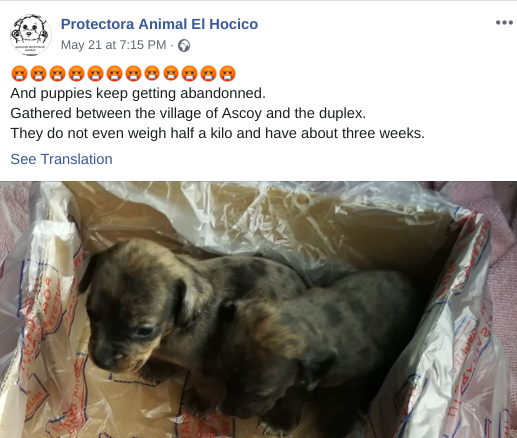Click the 'And puppies keep getting abandonned' line
This screenshot has height=438, width=517.
138,93
